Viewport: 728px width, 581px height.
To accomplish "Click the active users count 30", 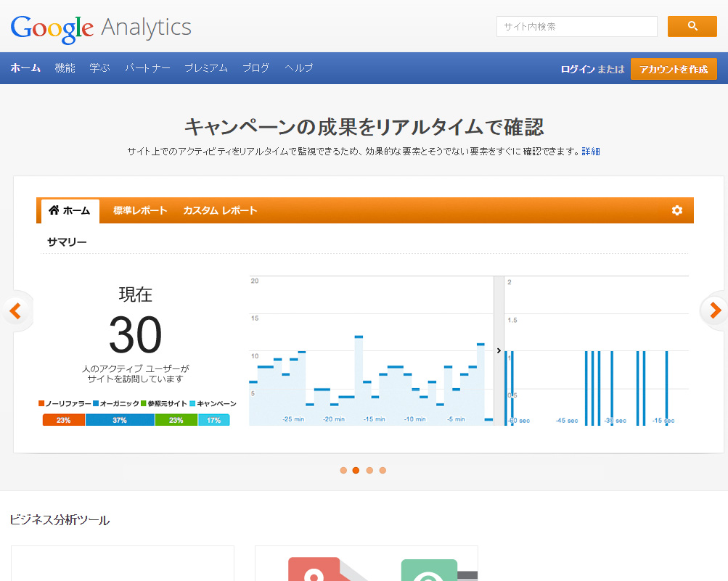I will pyautogui.click(x=135, y=334).
